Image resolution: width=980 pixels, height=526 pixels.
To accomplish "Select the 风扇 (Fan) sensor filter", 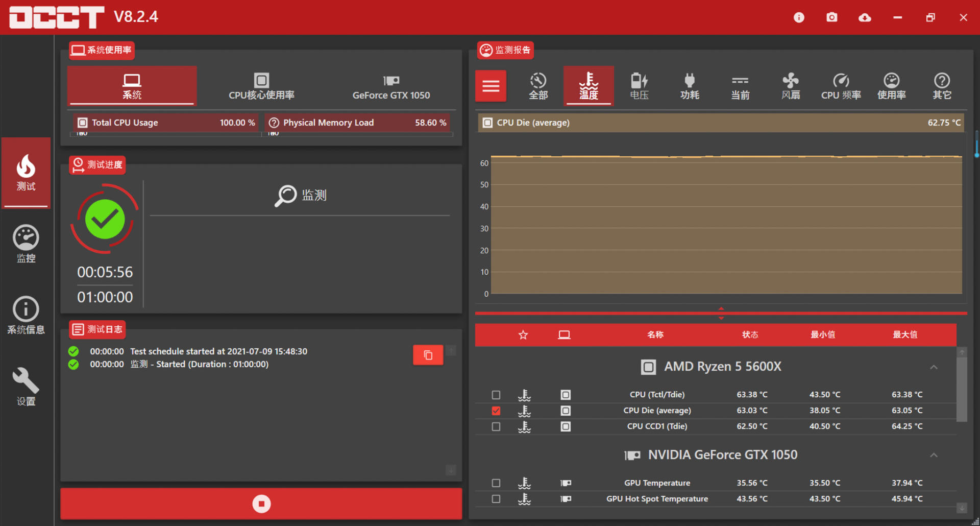I will 791,86.
